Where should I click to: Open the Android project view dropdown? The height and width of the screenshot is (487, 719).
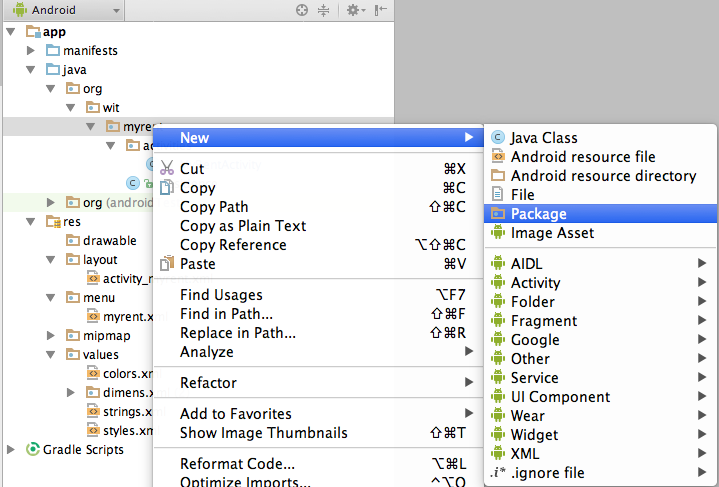[62, 10]
